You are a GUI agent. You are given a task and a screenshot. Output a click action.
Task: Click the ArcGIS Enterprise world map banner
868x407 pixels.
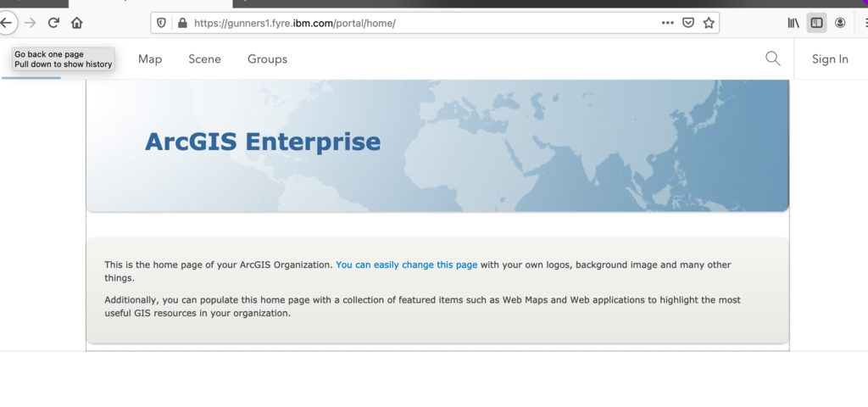click(x=437, y=146)
